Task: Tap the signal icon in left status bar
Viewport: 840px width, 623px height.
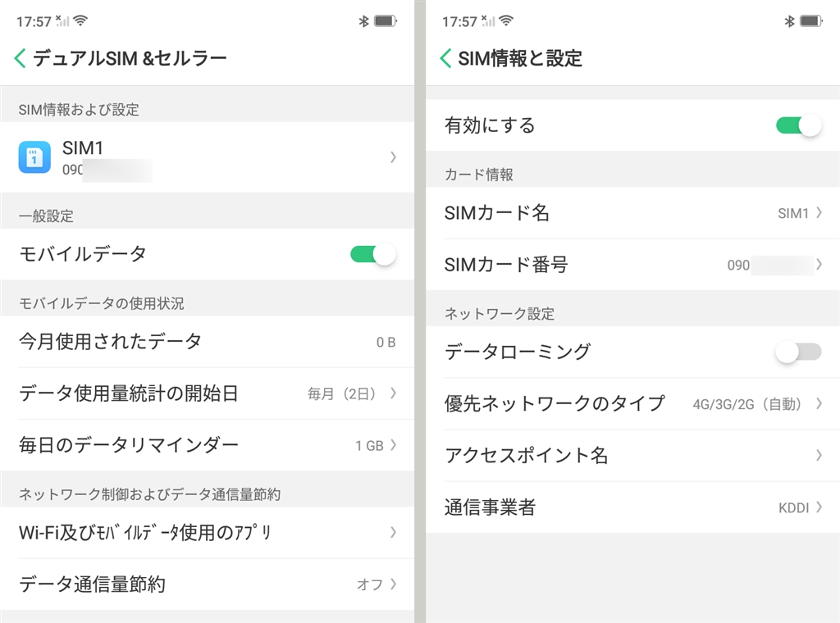Action: tap(62, 20)
